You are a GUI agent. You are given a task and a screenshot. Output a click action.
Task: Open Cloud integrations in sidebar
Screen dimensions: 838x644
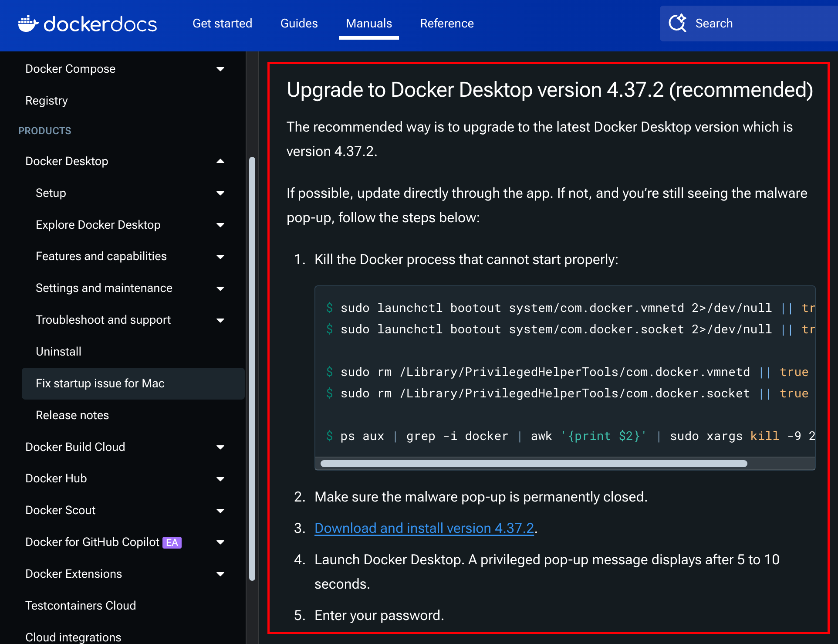click(x=73, y=637)
